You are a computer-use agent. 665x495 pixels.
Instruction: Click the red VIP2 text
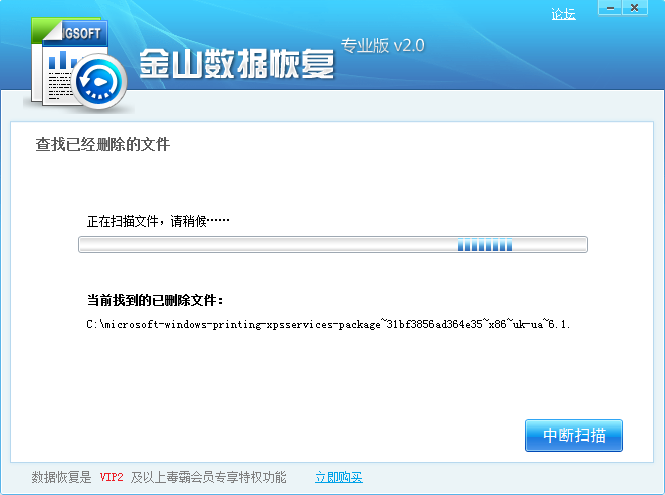point(112,477)
